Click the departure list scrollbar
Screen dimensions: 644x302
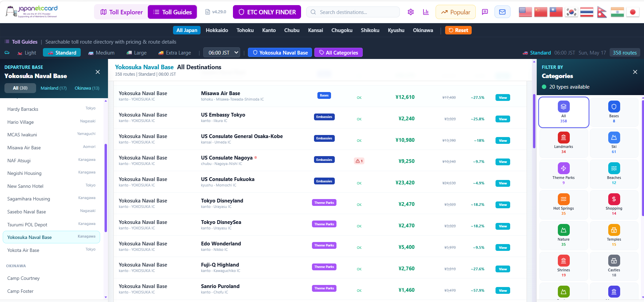coord(106,188)
